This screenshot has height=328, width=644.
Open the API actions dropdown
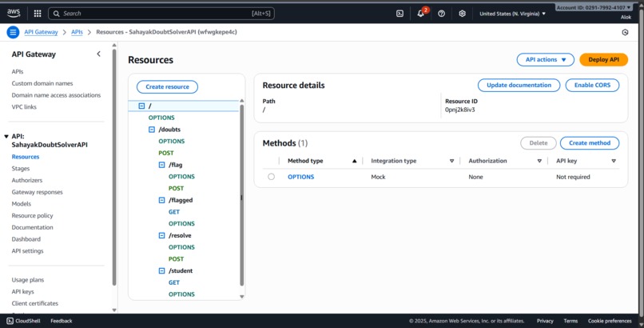pos(546,59)
